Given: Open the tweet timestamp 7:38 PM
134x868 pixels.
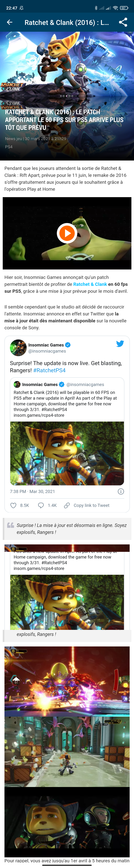Looking at the screenshot, I should pyautogui.click(x=32, y=492).
